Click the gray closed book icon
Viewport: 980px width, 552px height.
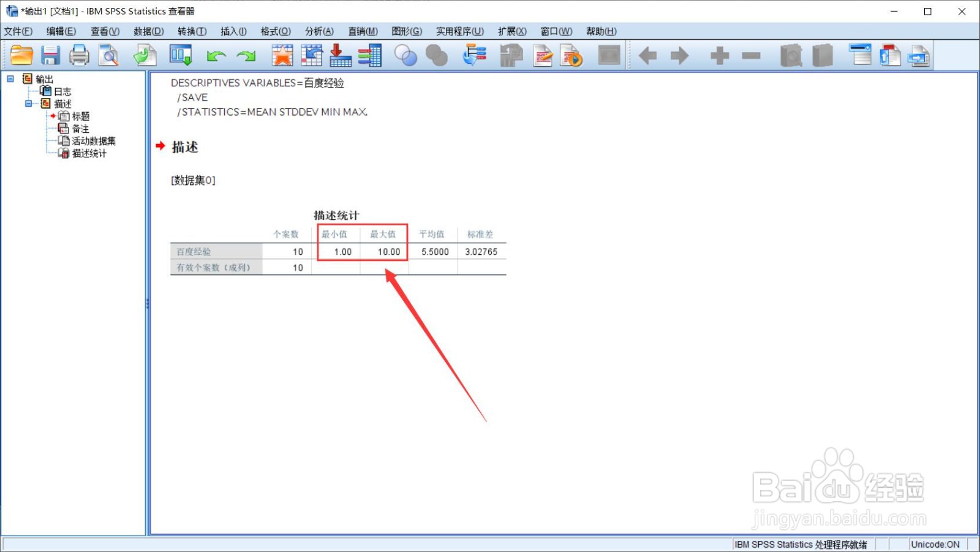pyautogui.click(x=823, y=56)
